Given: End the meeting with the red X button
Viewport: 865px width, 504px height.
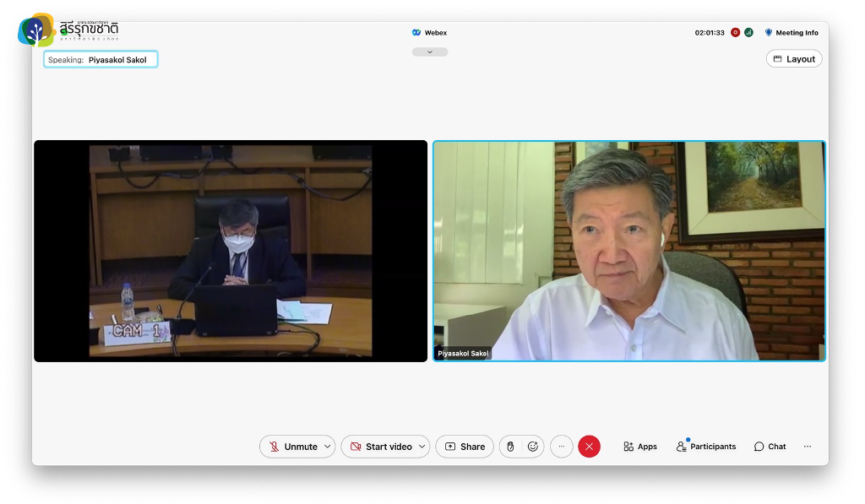Looking at the screenshot, I should (x=590, y=447).
